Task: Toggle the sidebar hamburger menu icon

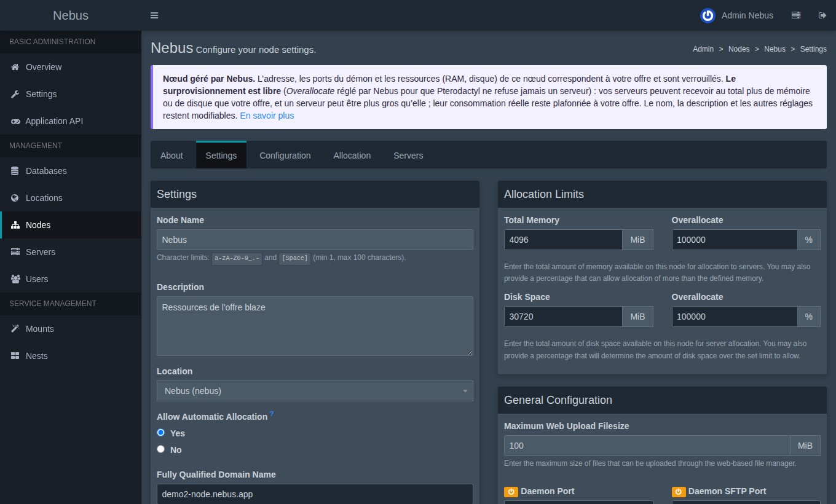Action: (154, 15)
